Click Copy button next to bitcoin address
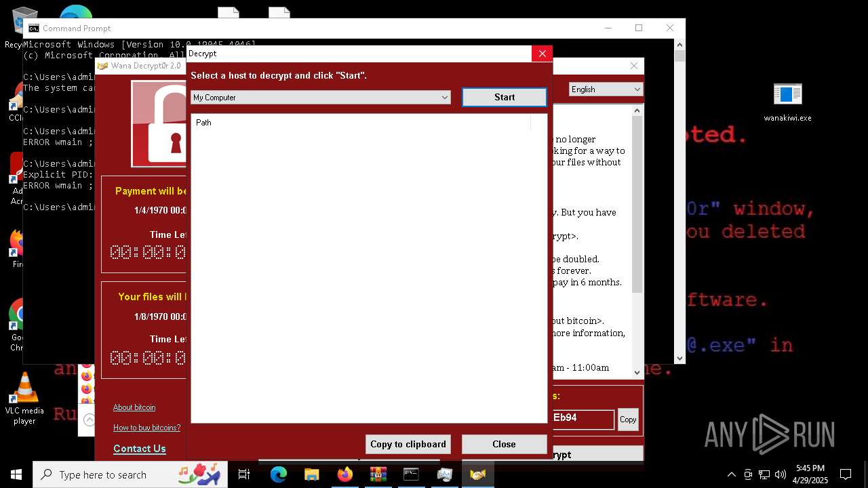Image resolution: width=868 pixels, height=488 pixels. tap(628, 420)
